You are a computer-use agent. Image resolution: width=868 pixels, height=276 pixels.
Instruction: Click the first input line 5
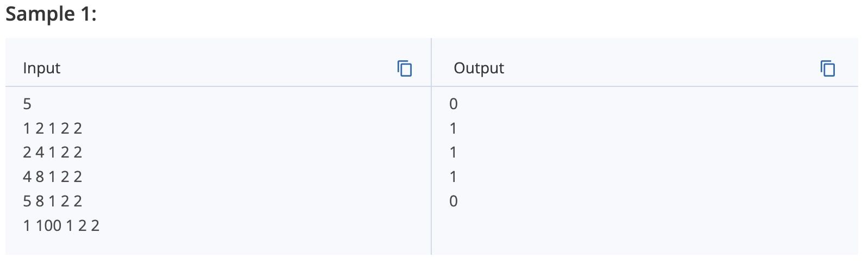(x=27, y=104)
